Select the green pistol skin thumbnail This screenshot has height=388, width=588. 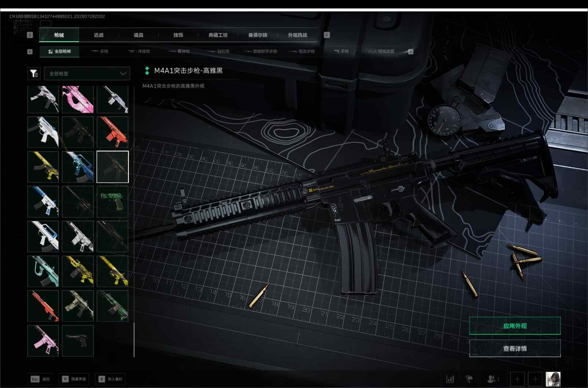pyautogui.click(x=113, y=202)
